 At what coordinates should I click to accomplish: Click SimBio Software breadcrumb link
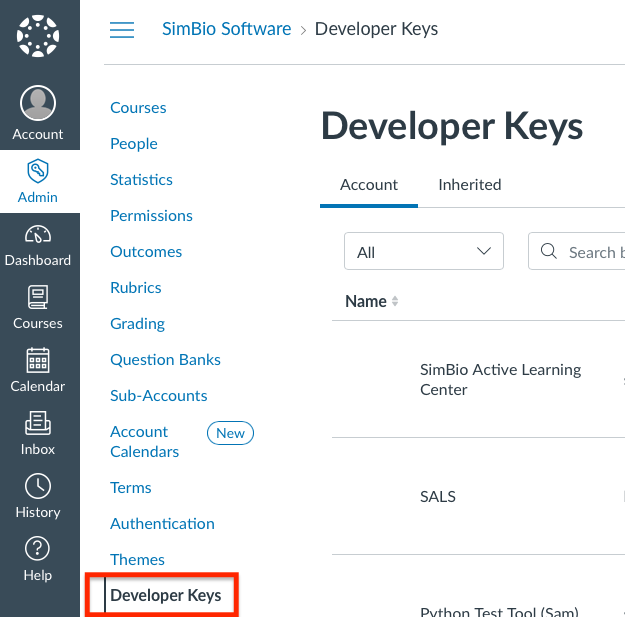click(x=226, y=29)
